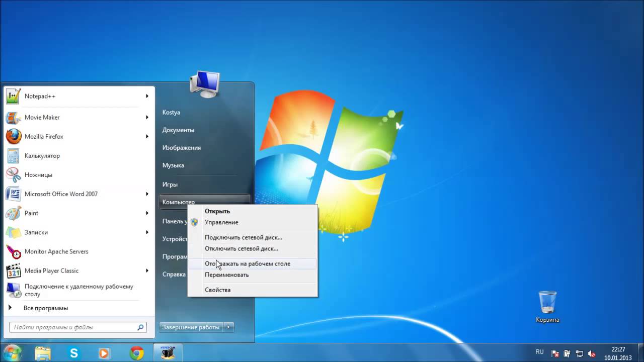Expand Paint jump list arrow
This screenshot has height=362, width=644.
pyautogui.click(x=147, y=213)
